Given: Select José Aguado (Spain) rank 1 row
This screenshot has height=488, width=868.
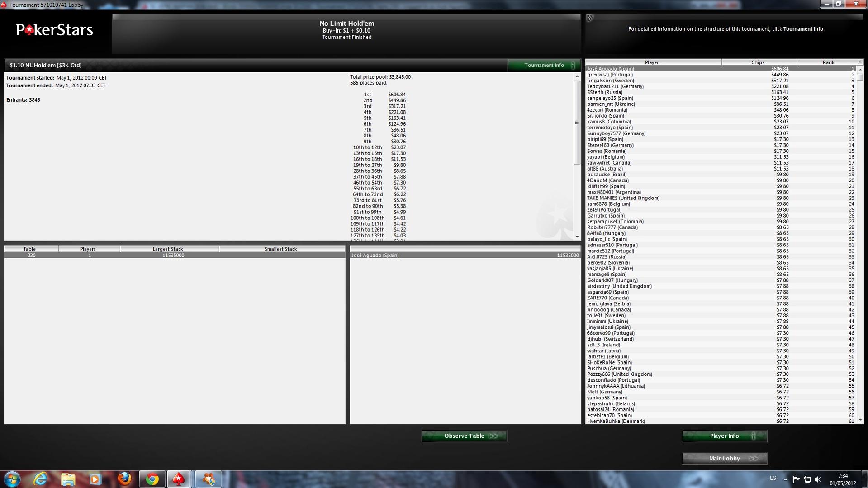Looking at the screenshot, I should coord(721,69).
